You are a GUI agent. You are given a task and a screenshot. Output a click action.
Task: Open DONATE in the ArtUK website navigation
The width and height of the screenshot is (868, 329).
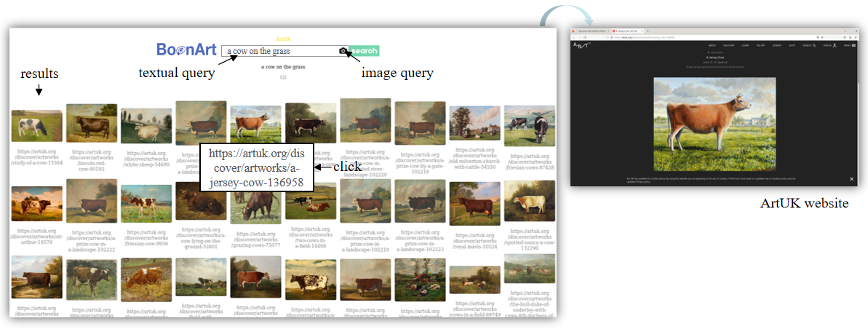click(776, 45)
